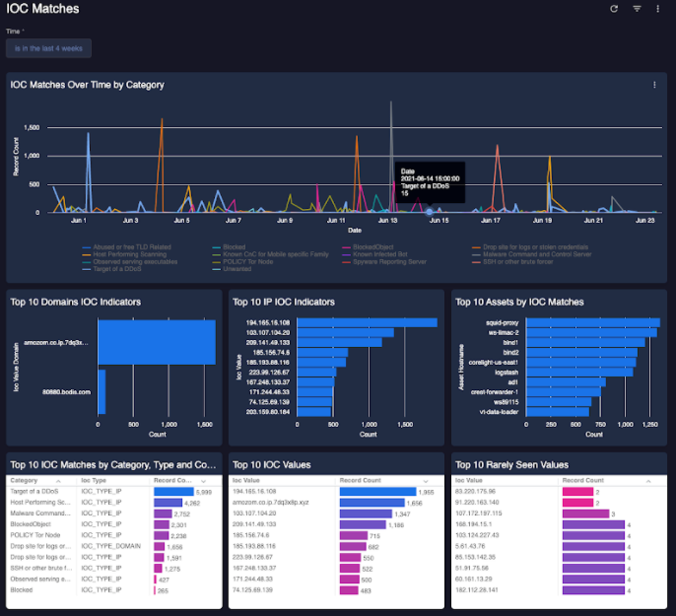Toggle the SSH or other brute forcer legend
676x616 pixels.
click(512, 261)
